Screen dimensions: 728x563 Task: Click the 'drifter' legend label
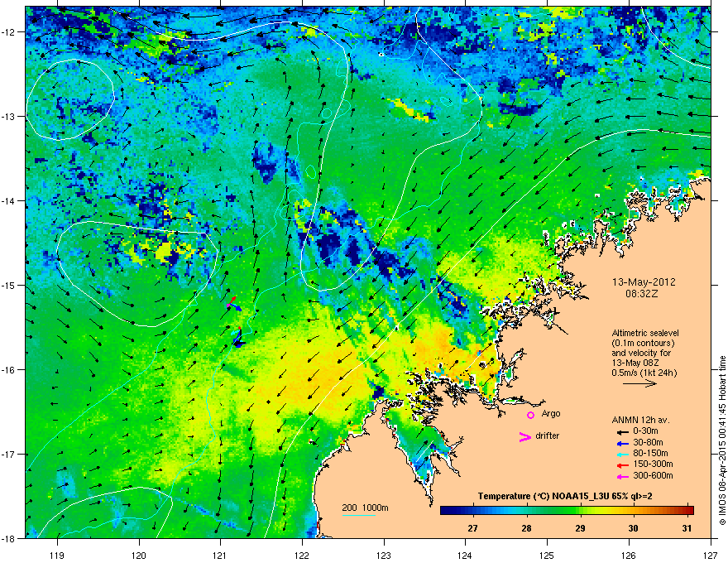coord(548,435)
